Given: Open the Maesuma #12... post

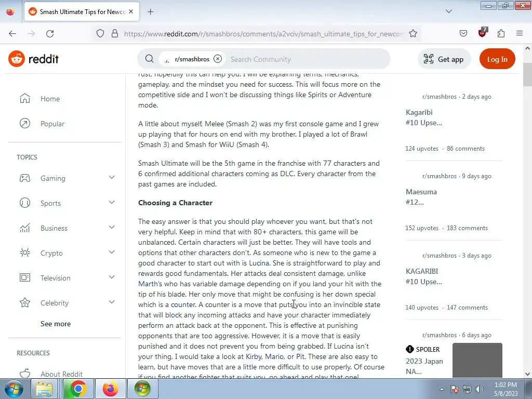Looking at the screenshot, I should (421, 197).
